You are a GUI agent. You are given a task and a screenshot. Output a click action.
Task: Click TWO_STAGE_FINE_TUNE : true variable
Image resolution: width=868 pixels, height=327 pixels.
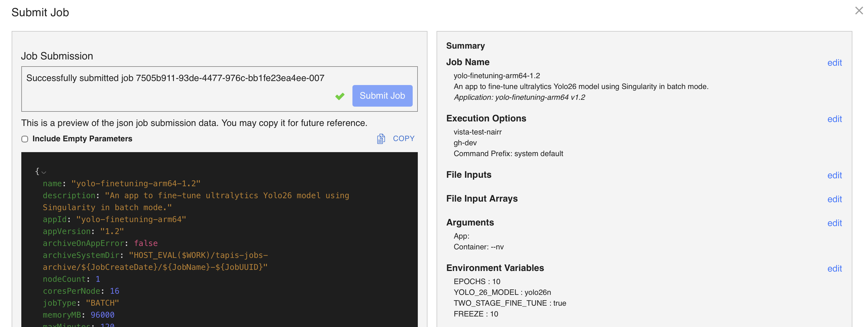click(510, 303)
